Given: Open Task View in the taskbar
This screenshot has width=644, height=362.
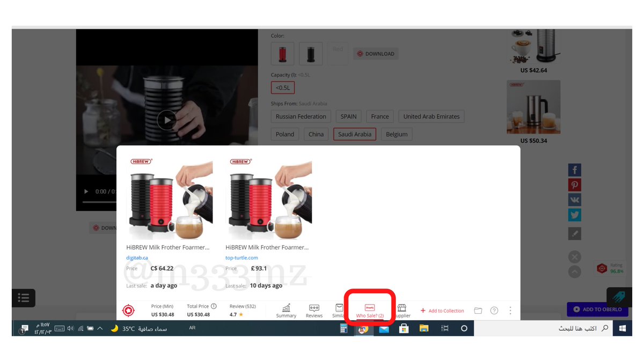Looking at the screenshot, I should click(x=444, y=328).
